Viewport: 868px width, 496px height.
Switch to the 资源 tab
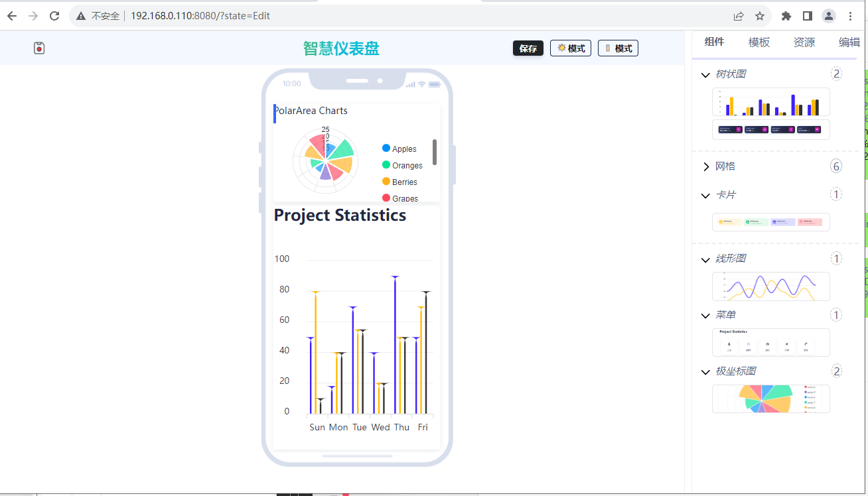(x=804, y=42)
